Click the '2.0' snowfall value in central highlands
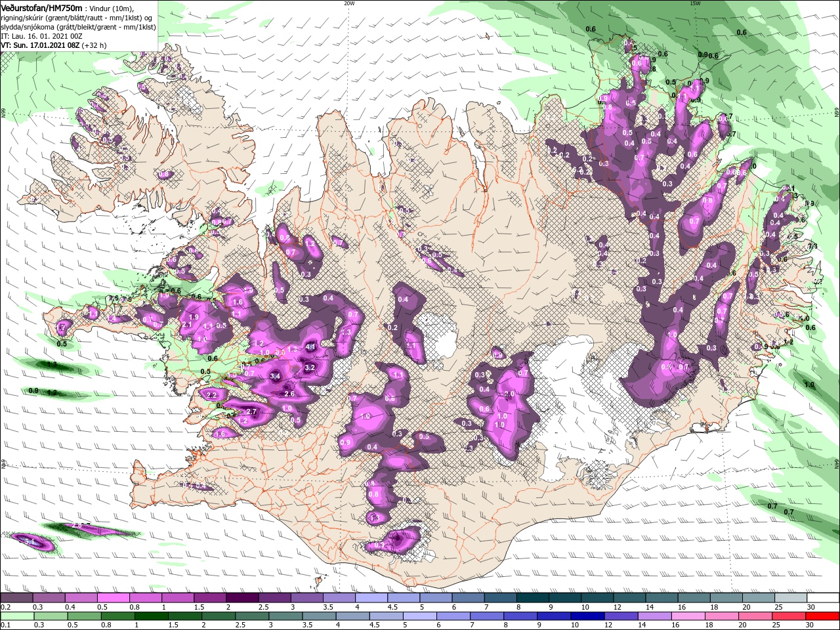This screenshot has width=840, height=630. pyautogui.click(x=509, y=394)
